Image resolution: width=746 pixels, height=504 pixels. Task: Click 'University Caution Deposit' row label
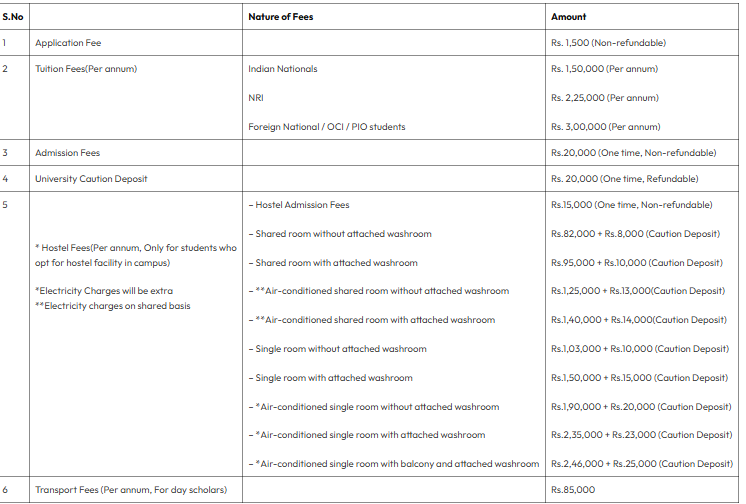(x=91, y=179)
